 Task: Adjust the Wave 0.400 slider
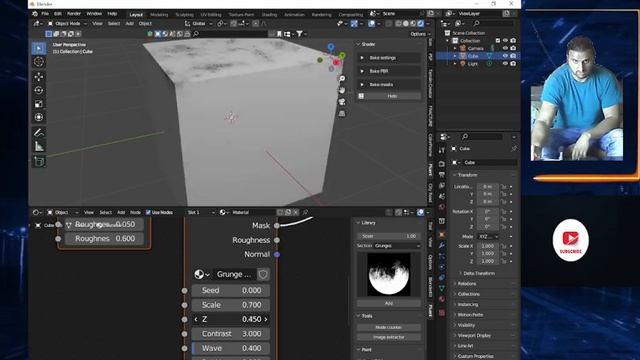click(231, 348)
